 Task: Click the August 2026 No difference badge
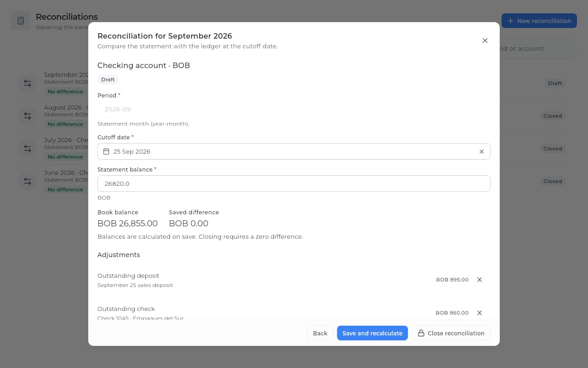point(65,124)
